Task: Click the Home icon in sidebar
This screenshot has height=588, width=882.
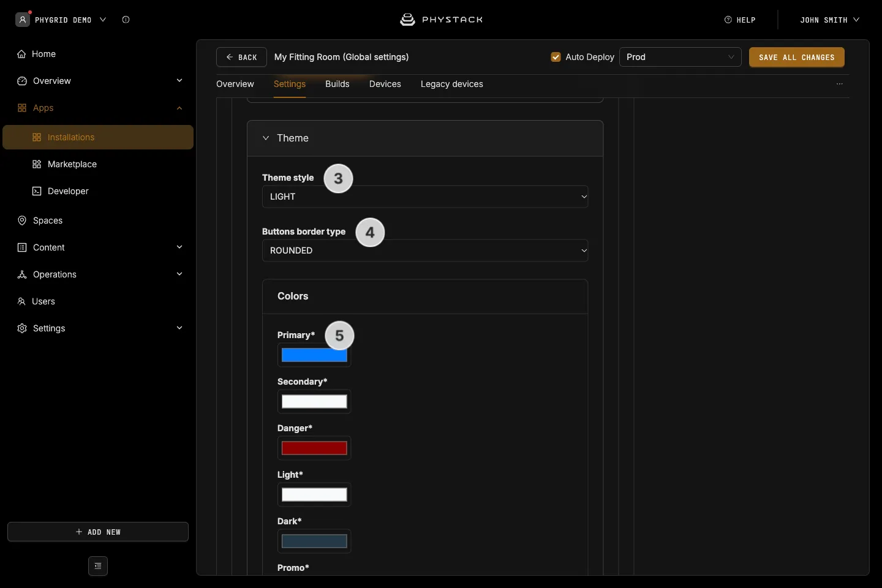Action: [x=21, y=54]
